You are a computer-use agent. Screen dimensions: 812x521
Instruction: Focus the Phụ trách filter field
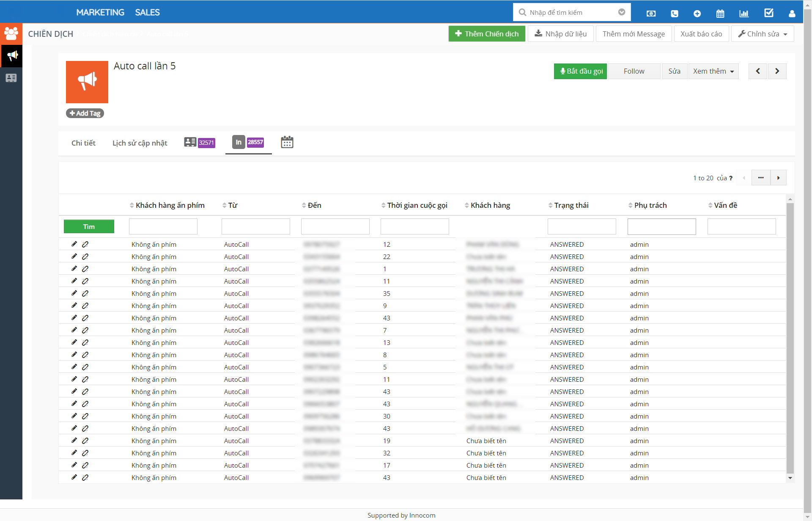662,226
